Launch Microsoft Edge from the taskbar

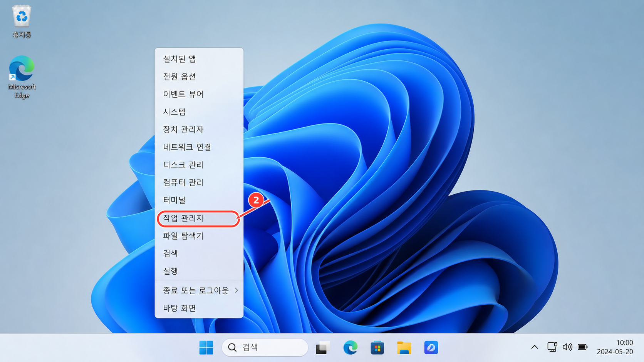tap(350, 348)
